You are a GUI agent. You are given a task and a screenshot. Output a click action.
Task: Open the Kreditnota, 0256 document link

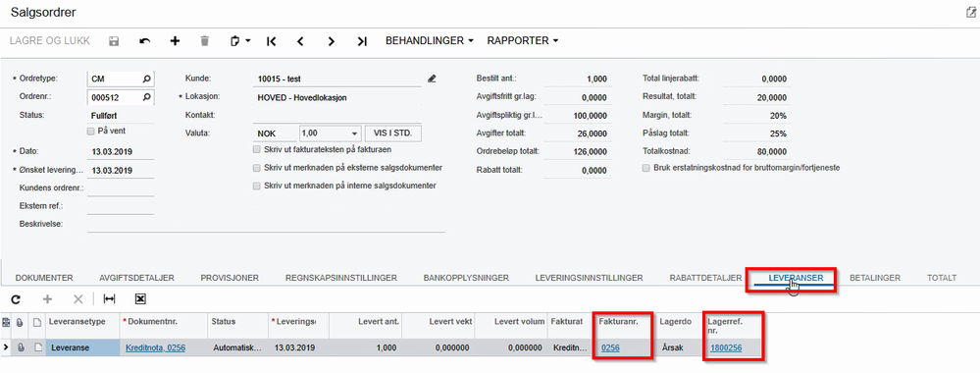pyautogui.click(x=156, y=347)
